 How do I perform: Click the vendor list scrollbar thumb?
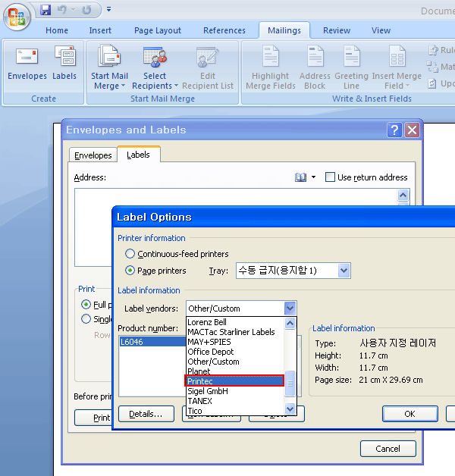[x=290, y=384]
